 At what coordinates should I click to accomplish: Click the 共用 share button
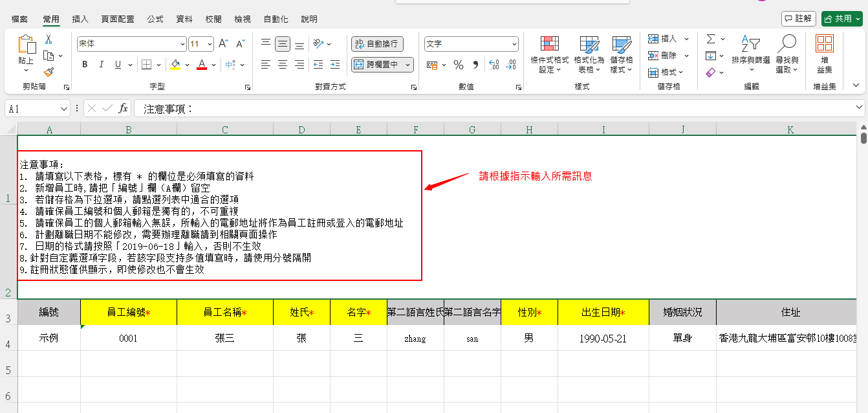(x=841, y=19)
